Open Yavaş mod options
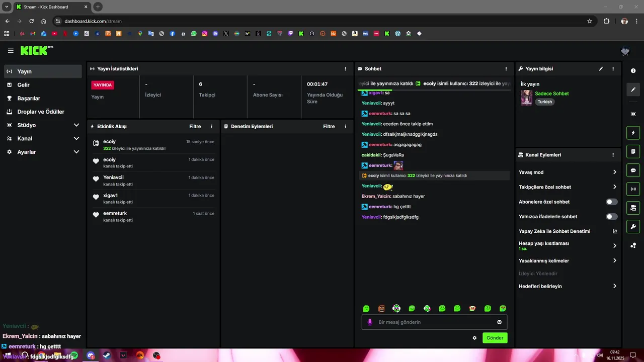 click(568, 172)
